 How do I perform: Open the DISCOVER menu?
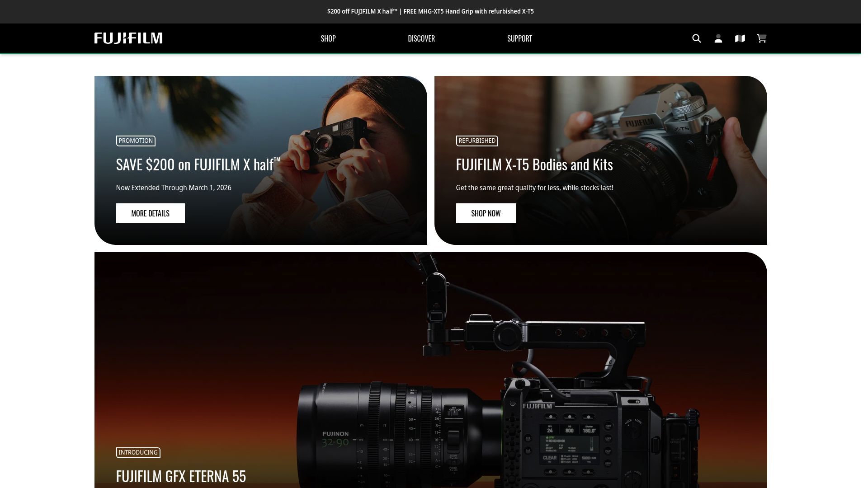(x=421, y=38)
